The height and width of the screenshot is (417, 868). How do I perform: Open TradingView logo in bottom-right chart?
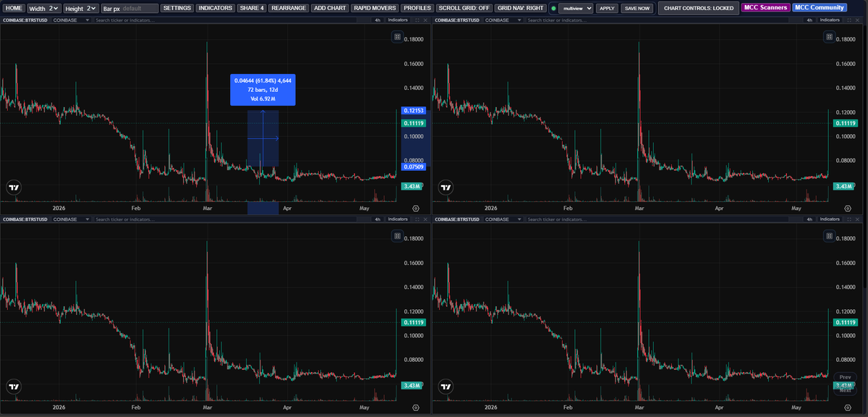pos(446,387)
